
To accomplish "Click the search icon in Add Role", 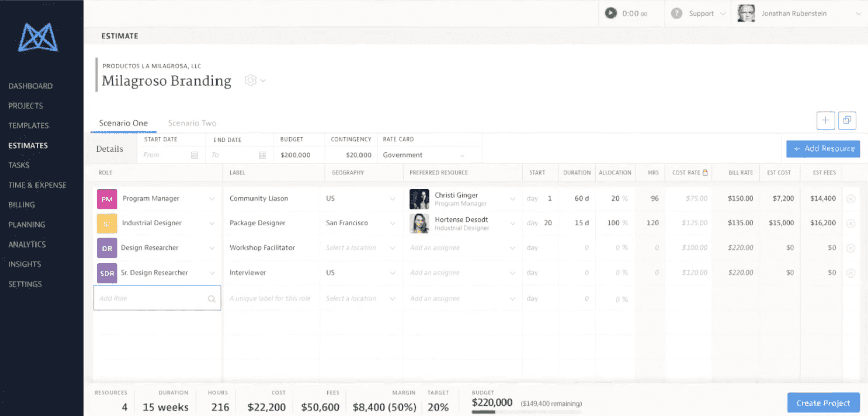I will click(211, 299).
